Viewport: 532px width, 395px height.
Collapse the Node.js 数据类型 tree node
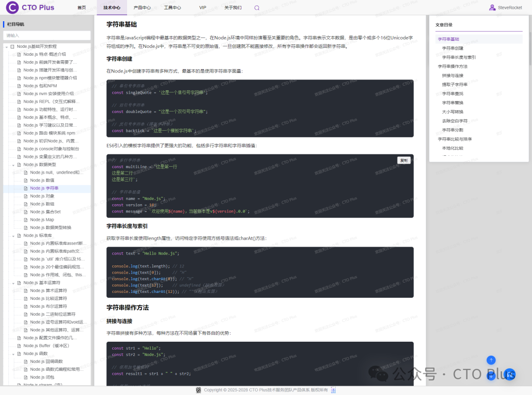pyautogui.click(x=14, y=165)
